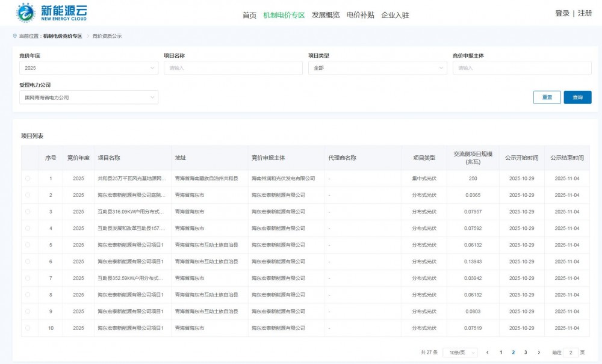Viewport: 602px width, 364px height.
Task: Click the 查询 search button
Action: tap(577, 97)
